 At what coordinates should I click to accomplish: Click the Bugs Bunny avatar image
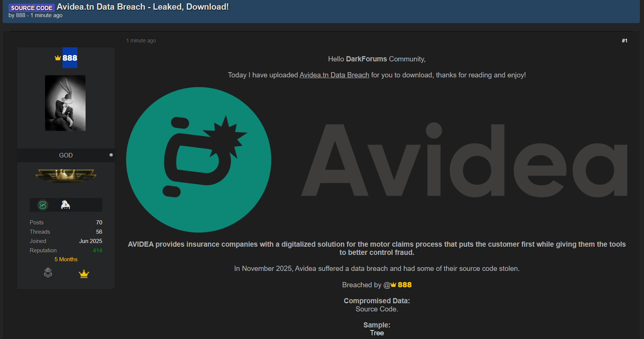[x=65, y=103]
